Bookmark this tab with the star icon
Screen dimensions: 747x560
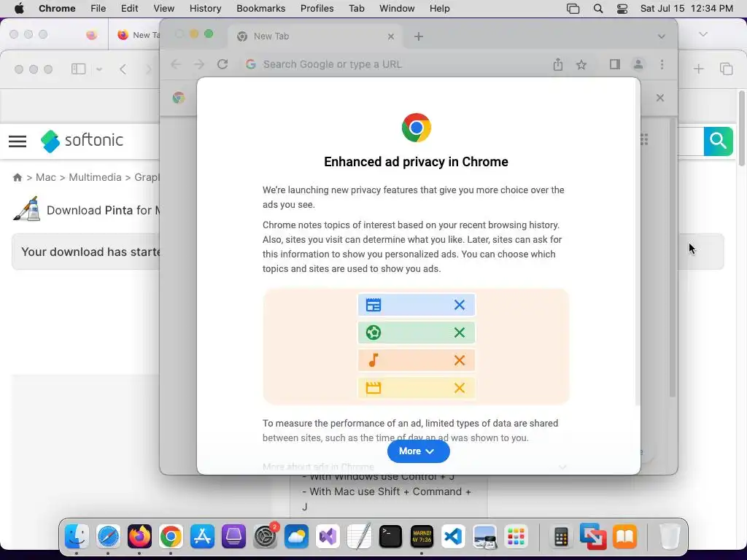coord(581,64)
